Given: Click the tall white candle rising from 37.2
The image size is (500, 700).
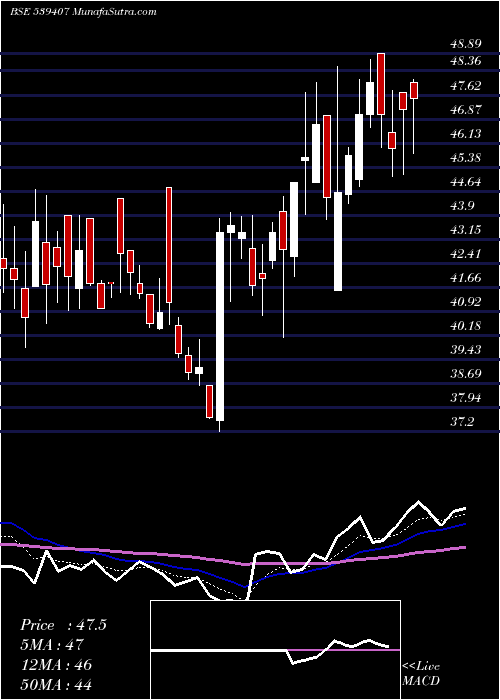Looking at the screenshot, I should pos(220,326).
